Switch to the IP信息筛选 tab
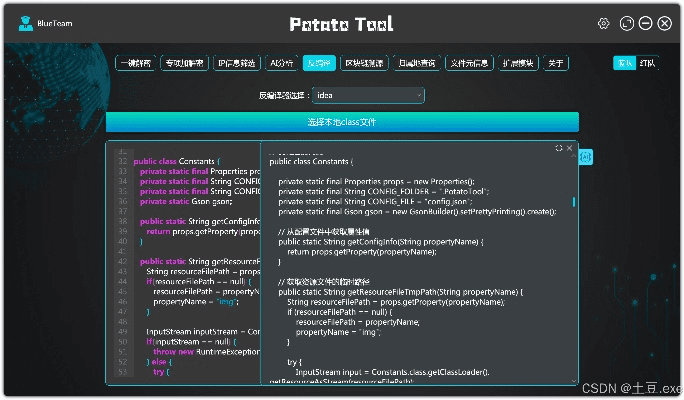 click(237, 63)
